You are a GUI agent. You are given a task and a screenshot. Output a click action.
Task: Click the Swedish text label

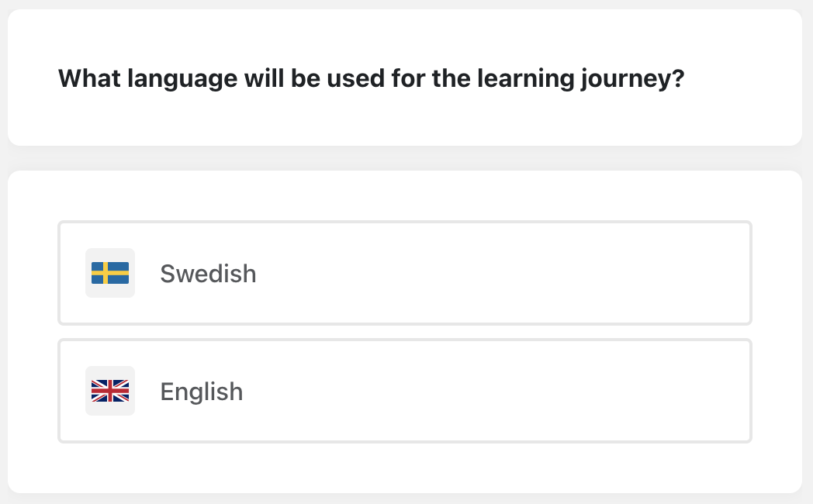(x=208, y=274)
